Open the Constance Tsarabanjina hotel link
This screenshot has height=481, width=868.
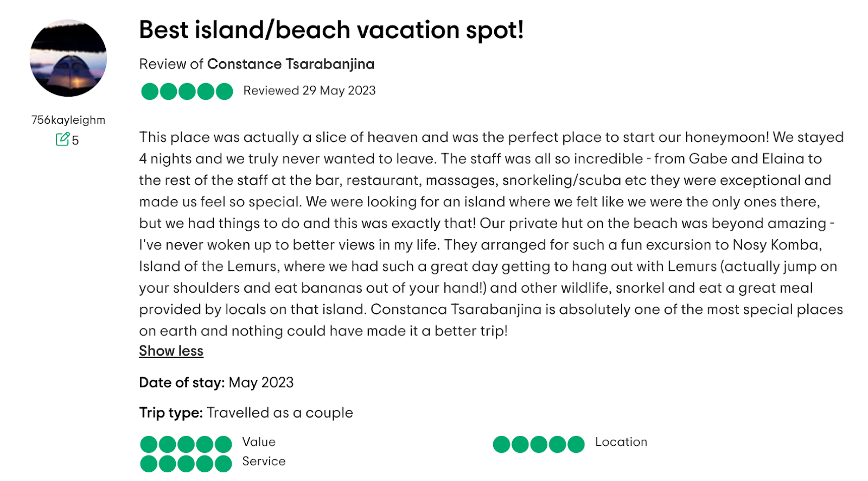click(x=291, y=64)
